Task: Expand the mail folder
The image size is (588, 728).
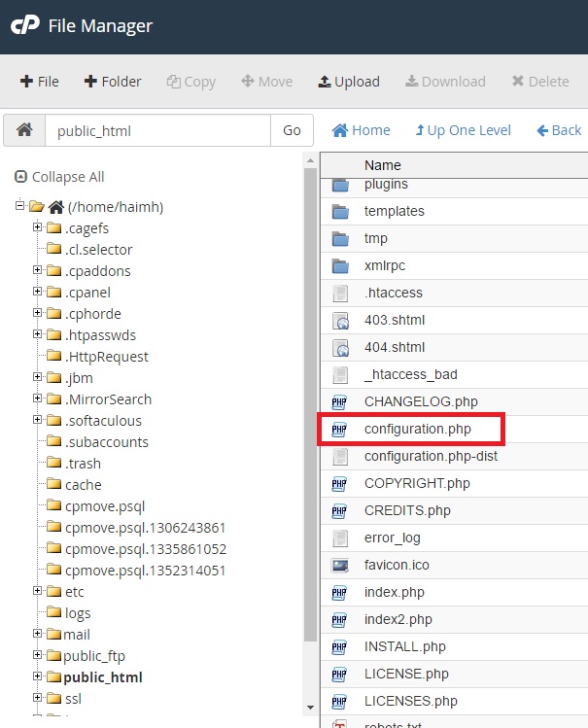Action: click(37, 634)
